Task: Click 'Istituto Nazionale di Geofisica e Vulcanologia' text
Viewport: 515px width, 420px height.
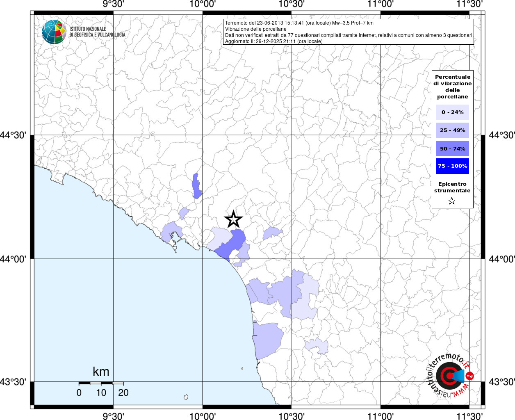Action: [97, 32]
